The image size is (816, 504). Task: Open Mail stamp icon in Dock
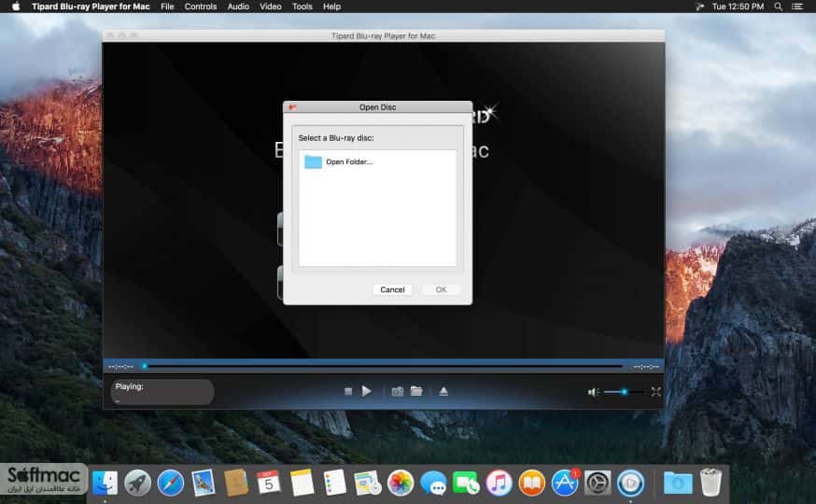pyautogui.click(x=203, y=483)
